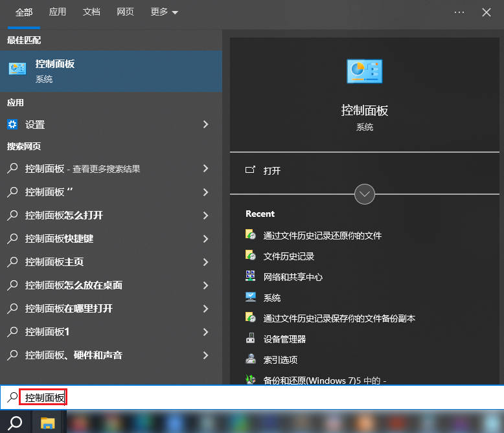Click 打开 to launch Control Panel
Image resolution: width=504 pixels, height=433 pixels.
coord(272,171)
